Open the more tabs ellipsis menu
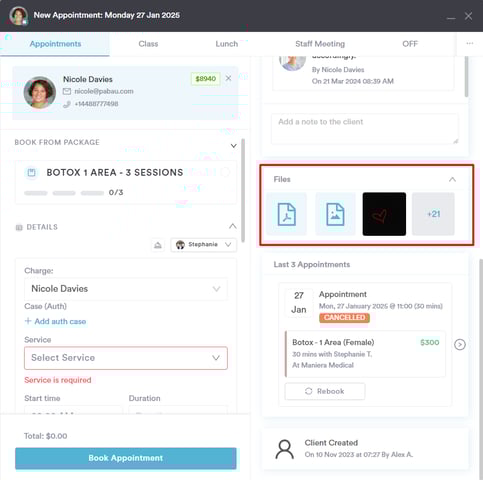The height and width of the screenshot is (480, 483). [470, 44]
